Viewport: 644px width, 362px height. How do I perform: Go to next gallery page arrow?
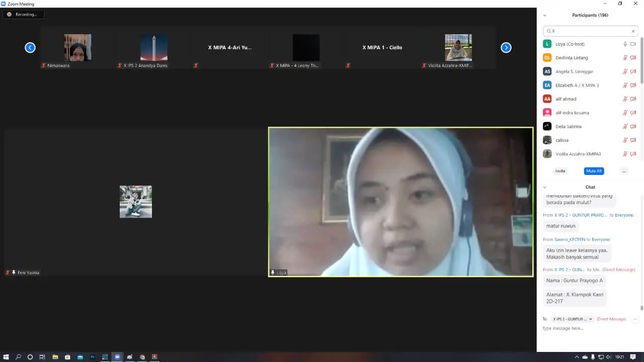click(x=506, y=47)
